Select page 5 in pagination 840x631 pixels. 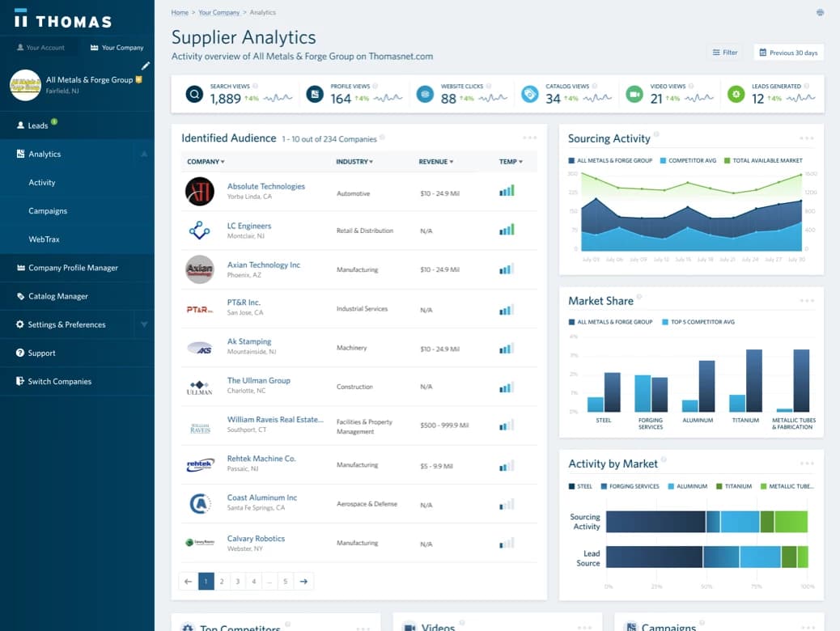(x=286, y=581)
